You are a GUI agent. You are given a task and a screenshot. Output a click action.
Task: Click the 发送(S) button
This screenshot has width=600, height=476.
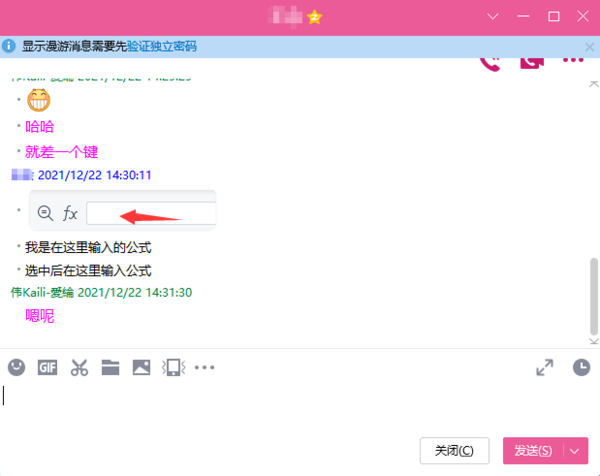[533, 451]
